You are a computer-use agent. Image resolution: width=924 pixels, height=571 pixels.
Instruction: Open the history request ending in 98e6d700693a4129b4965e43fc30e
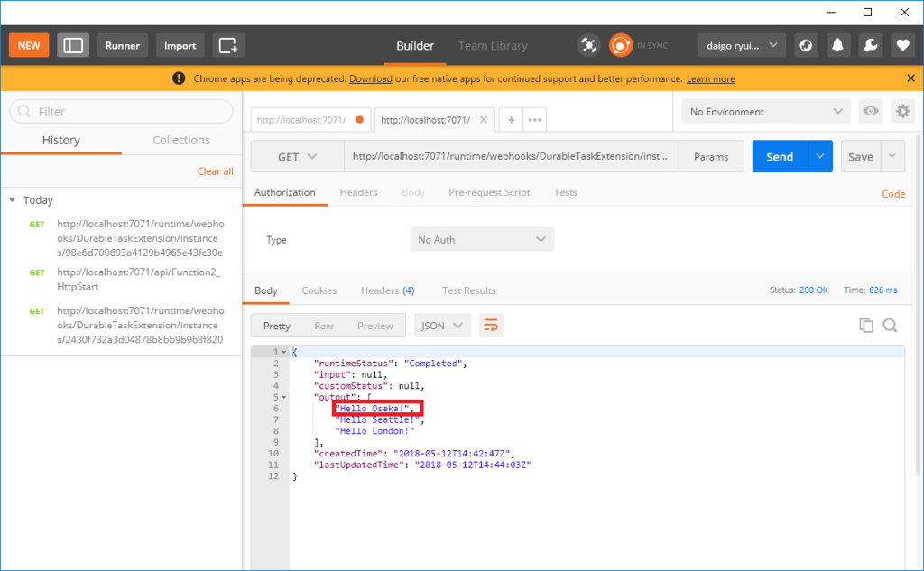pyautogui.click(x=140, y=238)
